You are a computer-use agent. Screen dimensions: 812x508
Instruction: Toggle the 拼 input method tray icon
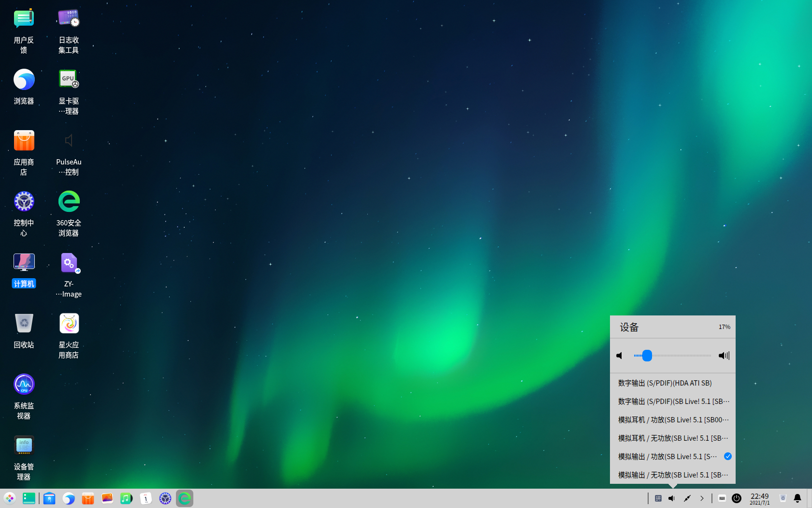click(658, 498)
